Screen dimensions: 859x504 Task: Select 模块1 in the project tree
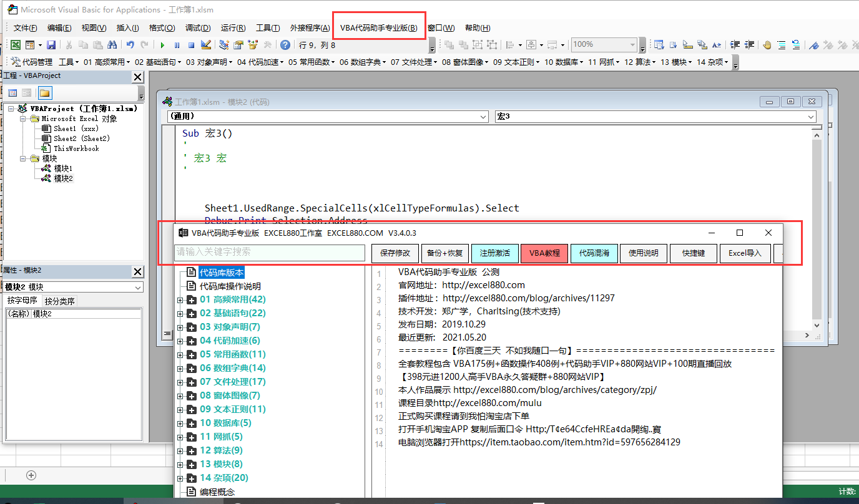click(x=63, y=168)
